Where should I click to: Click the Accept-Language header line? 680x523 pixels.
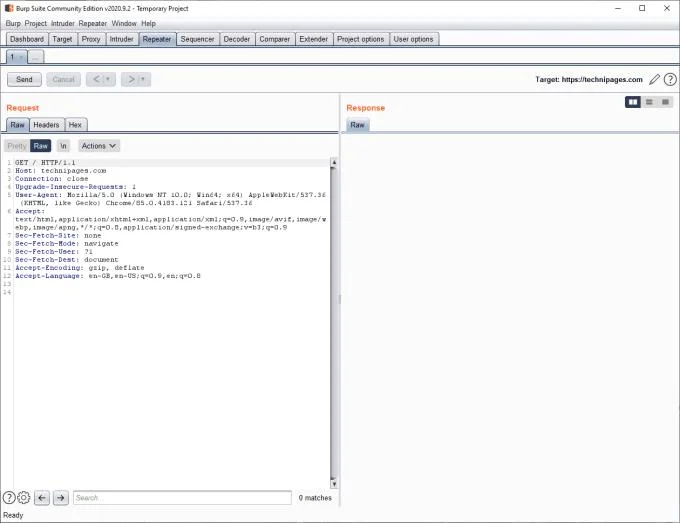pos(108,276)
